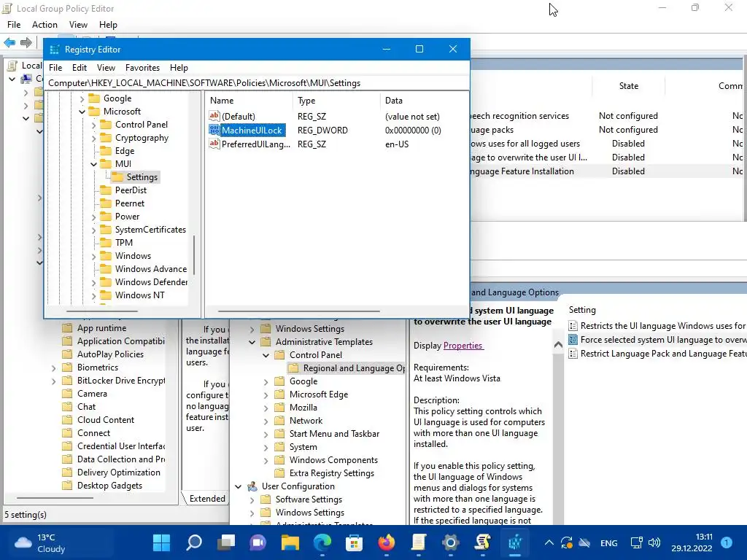Open the Registry Editor File menu
The width and height of the screenshot is (747, 560).
click(55, 68)
